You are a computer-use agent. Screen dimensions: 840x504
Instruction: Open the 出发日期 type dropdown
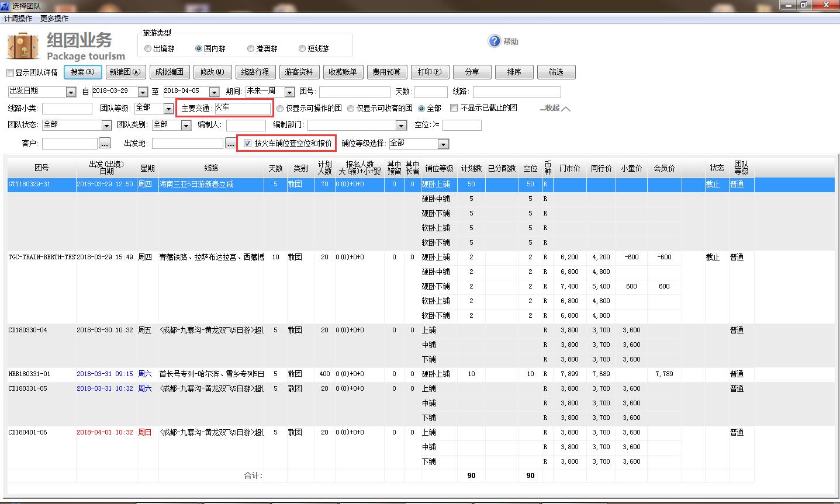[x=71, y=92]
